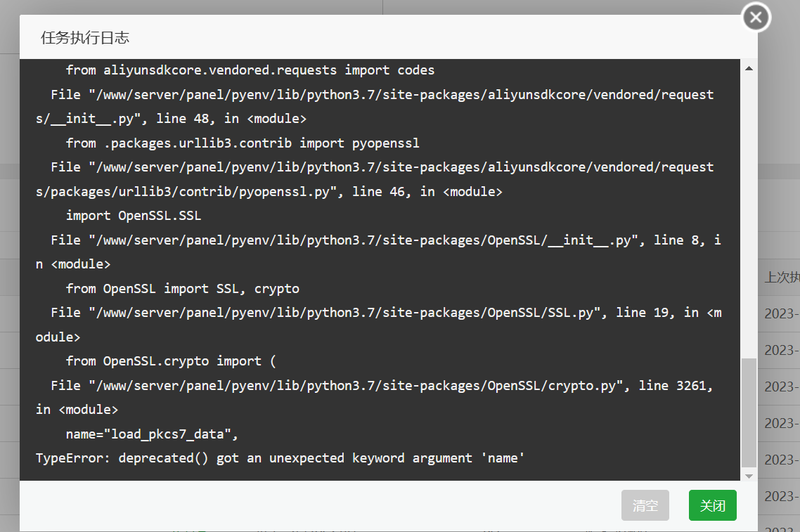Click the TypeError deprecated() error line
The height and width of the screenshot is (532, 800).
coord(280,458)
